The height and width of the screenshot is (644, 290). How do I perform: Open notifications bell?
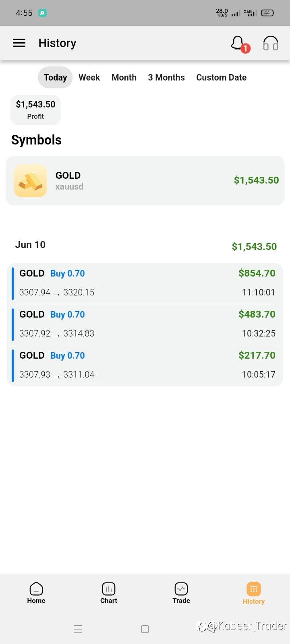tap(238, 43)
